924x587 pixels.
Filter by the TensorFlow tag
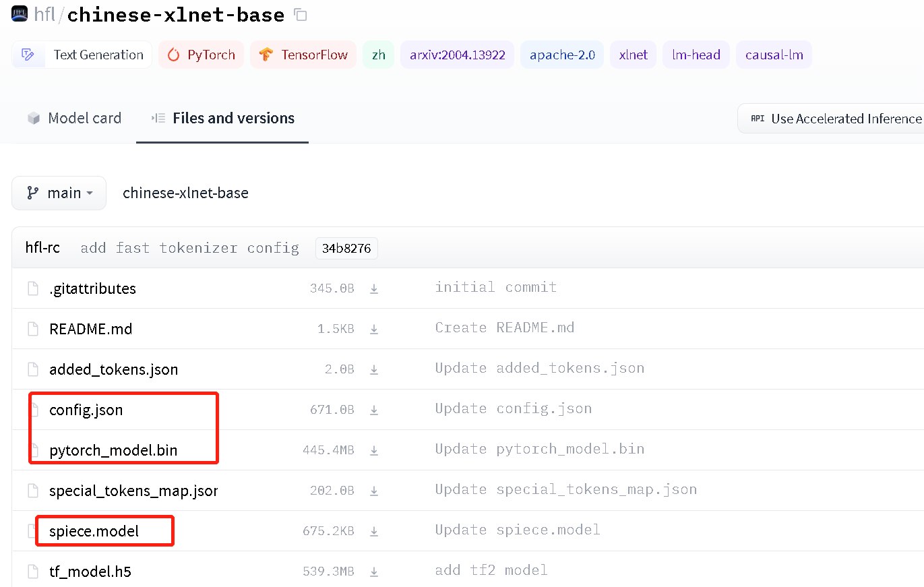pos(303,55)
